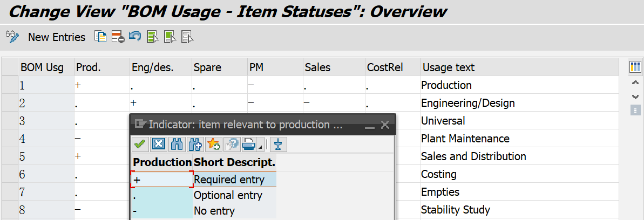
Task: Confirm selection with green checkmark icon
Action: 141,144
